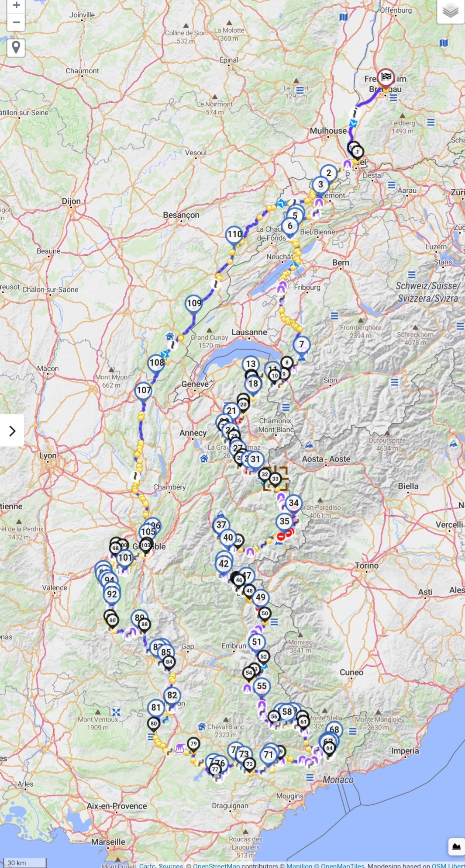Open the OpenStreetMap attribution link
The height and width of the screenshot is (868, 465).
[217, 865]
